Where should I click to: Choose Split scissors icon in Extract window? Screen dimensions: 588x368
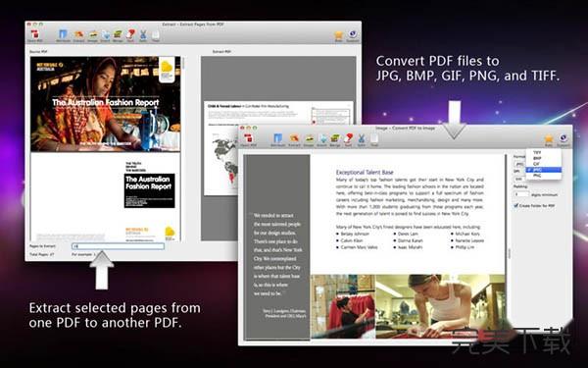pyautogui.click(x=143, y=35)
